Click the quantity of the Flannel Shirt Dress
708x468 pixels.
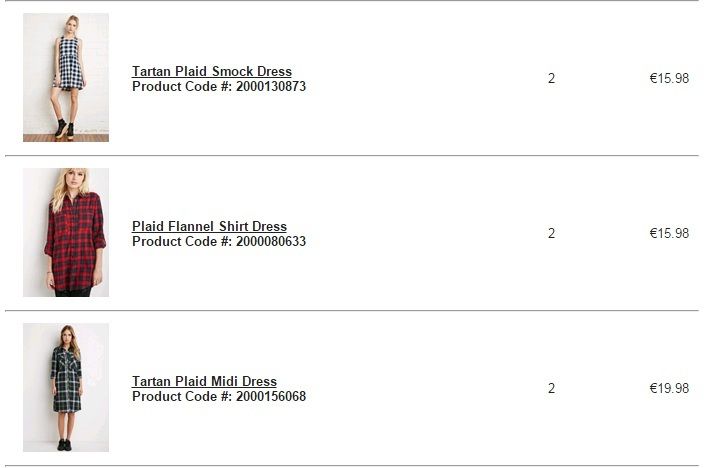point(551,234)
